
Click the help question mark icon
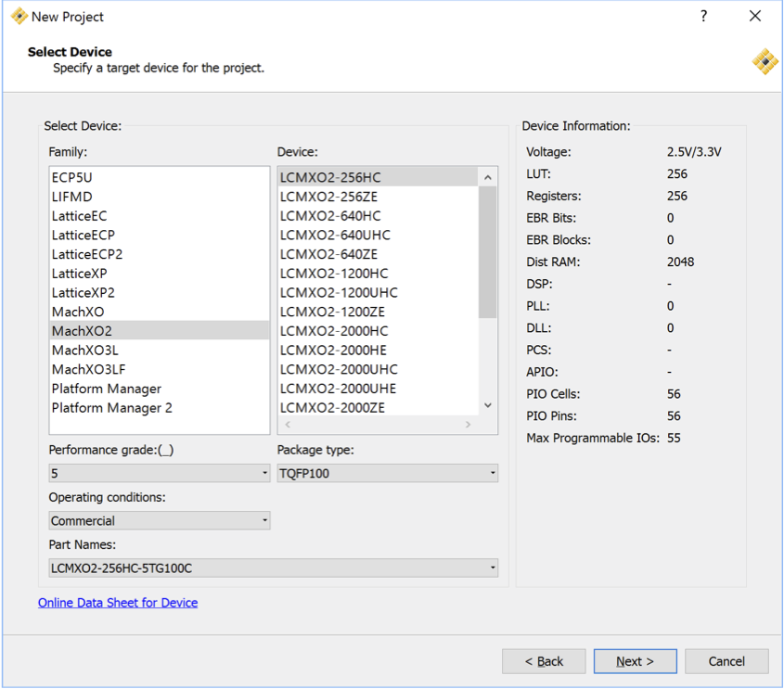click(703, 16)
